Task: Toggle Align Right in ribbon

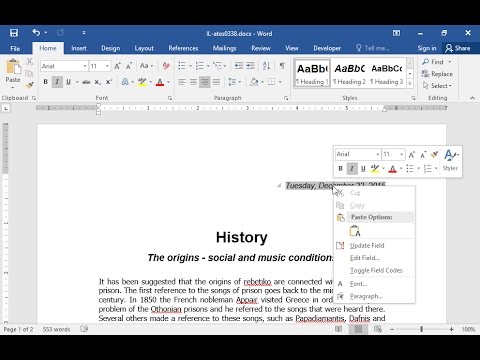Action: 205,82
